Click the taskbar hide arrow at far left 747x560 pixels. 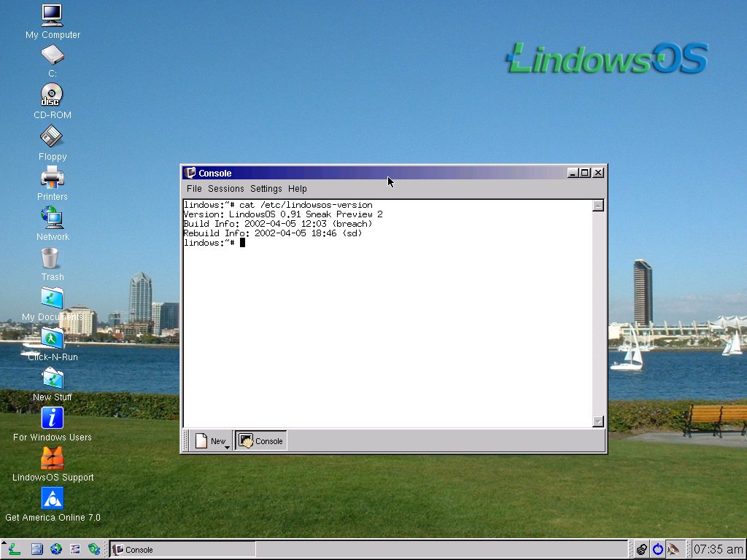tap(4, 543)
